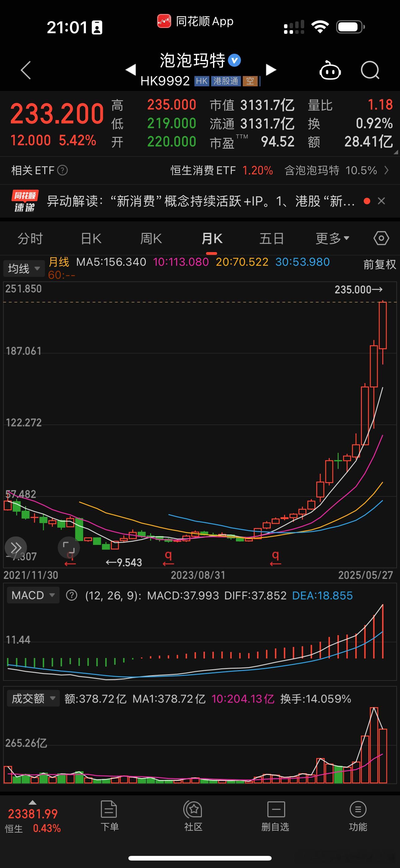Screen dimensions: 400x868
Task: Open chart settings hexagon icon
Action: click(x=381, y=238)
